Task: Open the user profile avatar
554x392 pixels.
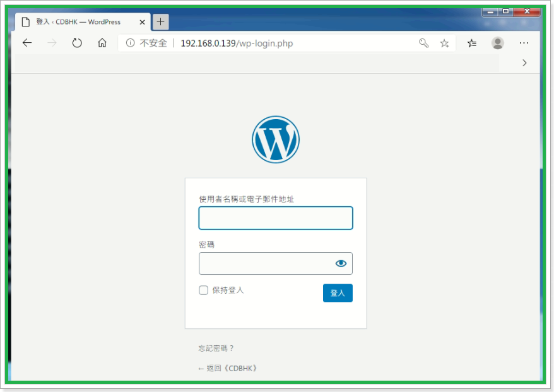Action: point(498,43)
